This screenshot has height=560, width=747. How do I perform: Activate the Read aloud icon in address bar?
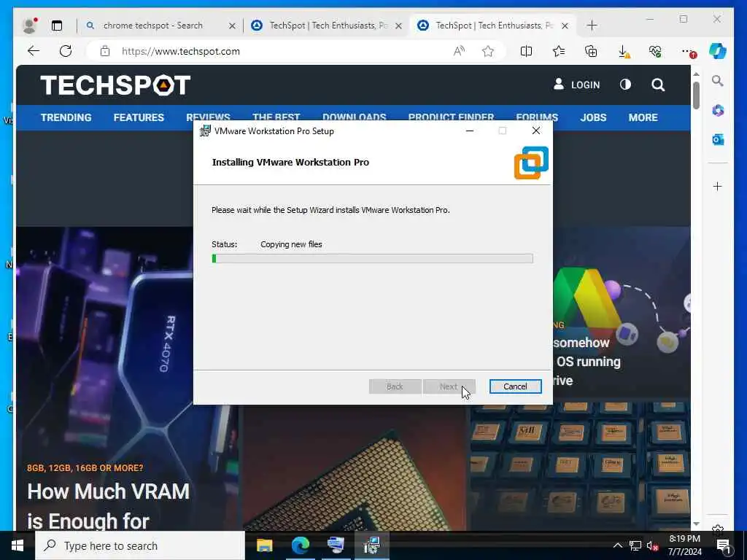coord(459,51)
